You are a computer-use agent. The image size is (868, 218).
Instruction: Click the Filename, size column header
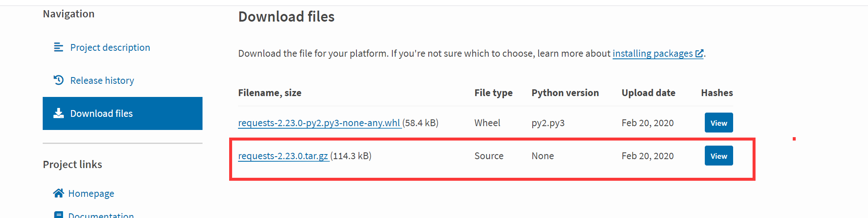tap(270, 93)
